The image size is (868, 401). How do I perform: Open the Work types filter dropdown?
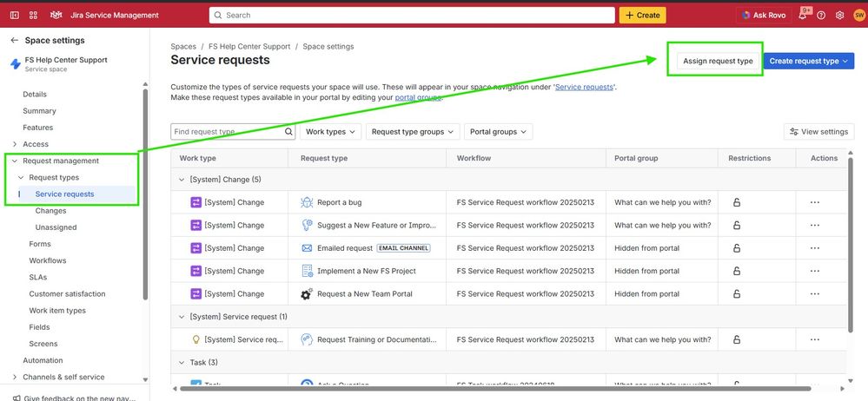(330, 132)
